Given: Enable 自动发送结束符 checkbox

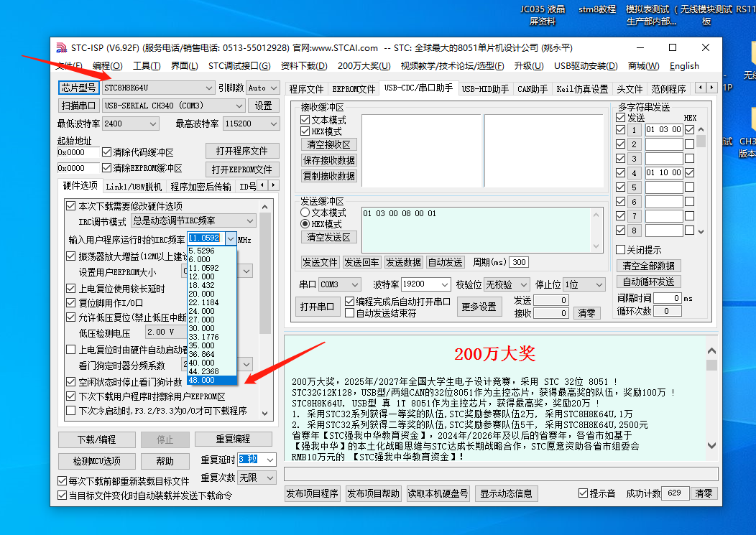Looking at the screenshot, I should tap(350, 313).
